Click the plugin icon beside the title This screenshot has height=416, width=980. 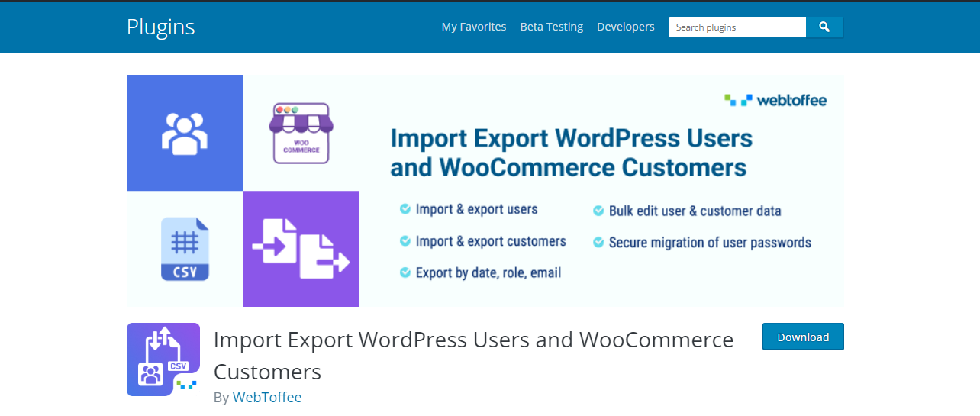(163, 360)
